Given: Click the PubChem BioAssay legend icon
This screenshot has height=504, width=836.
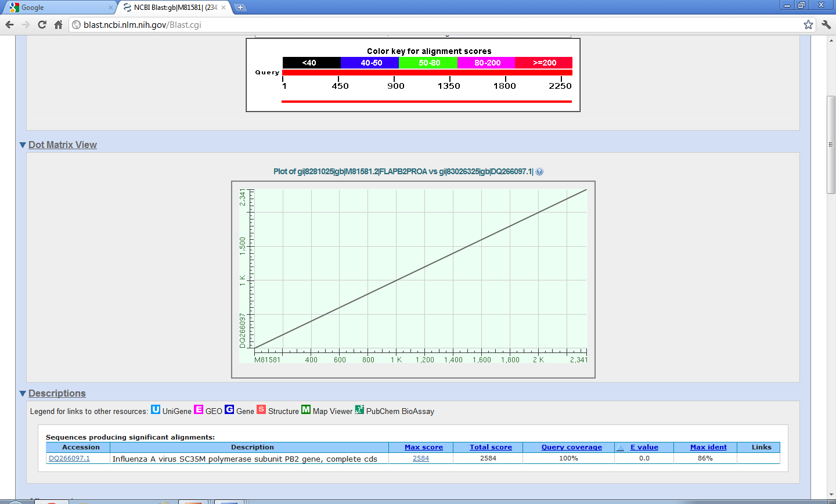Looking at the screenshot, I should (x=359, y=409).
